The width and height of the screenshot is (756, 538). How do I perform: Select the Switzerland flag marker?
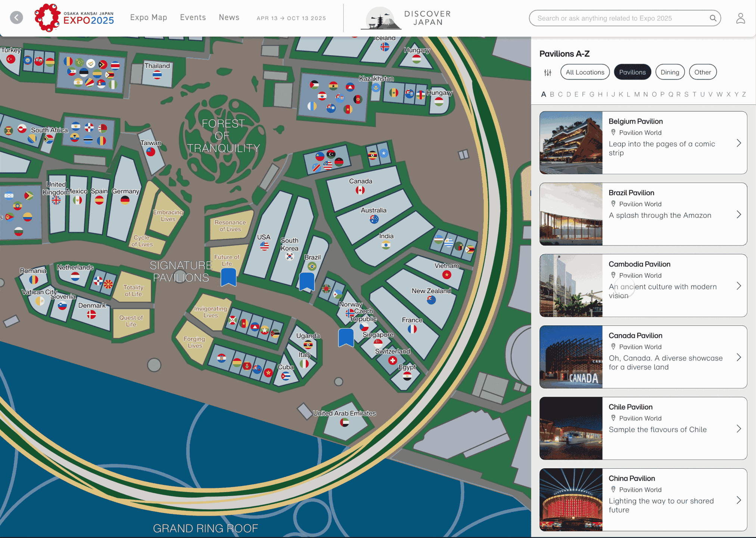click(392, 360)
